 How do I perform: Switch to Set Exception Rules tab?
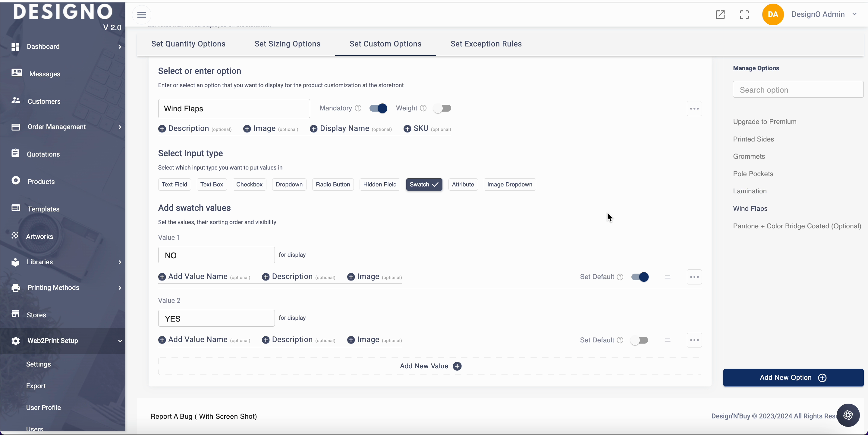point(486,44)
